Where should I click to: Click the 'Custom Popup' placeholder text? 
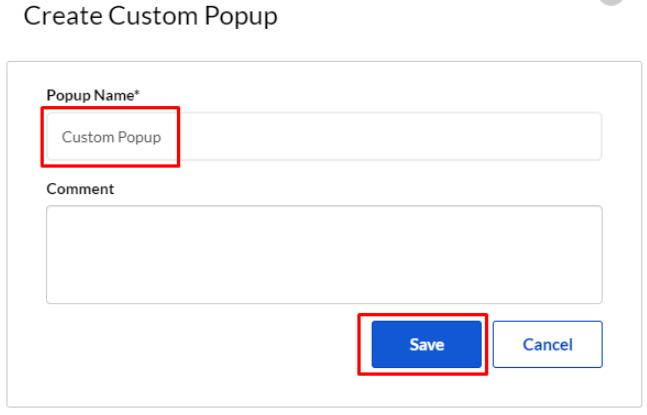pos(111,137)
